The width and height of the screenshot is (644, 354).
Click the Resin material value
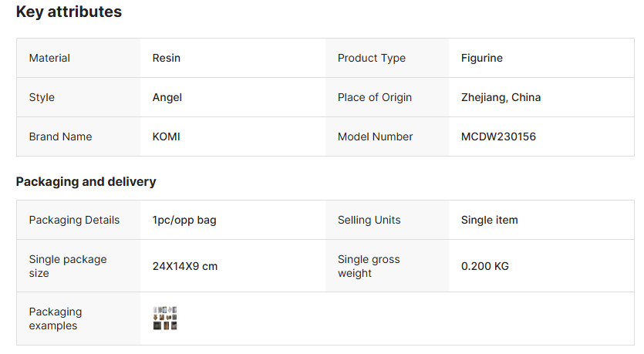(x=167, y=58)
